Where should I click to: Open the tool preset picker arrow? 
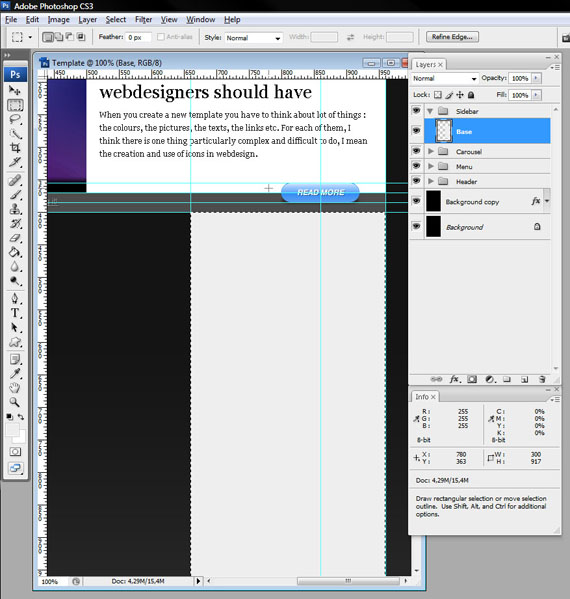point(30,37)
